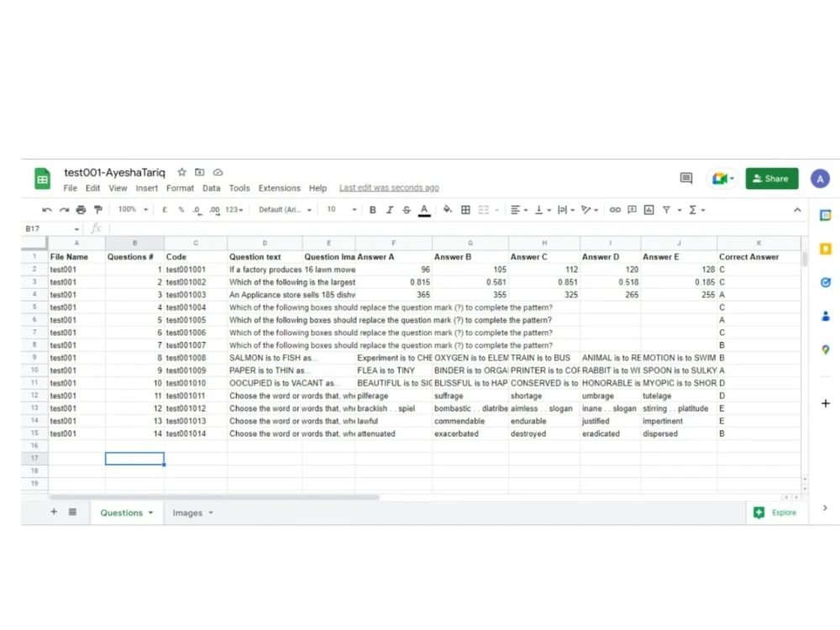Format as percent icon
This screenshot has width=840, height=630.
[x=181, y=210]
